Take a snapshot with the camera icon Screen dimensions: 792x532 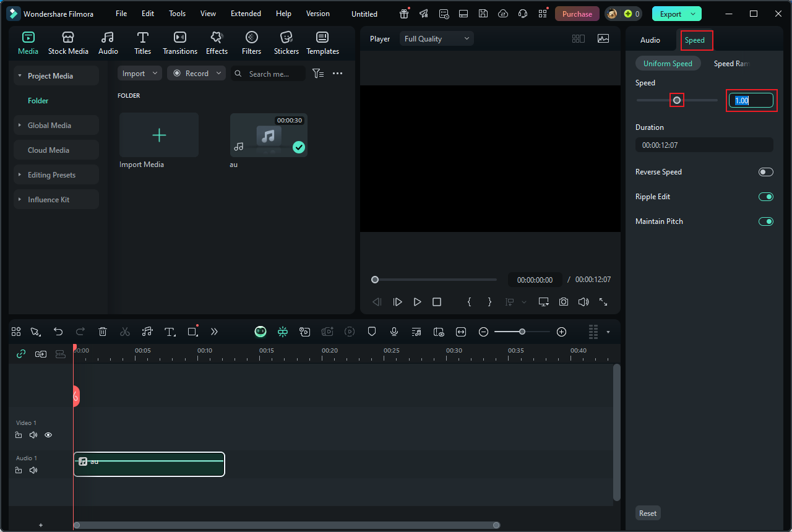563,302
